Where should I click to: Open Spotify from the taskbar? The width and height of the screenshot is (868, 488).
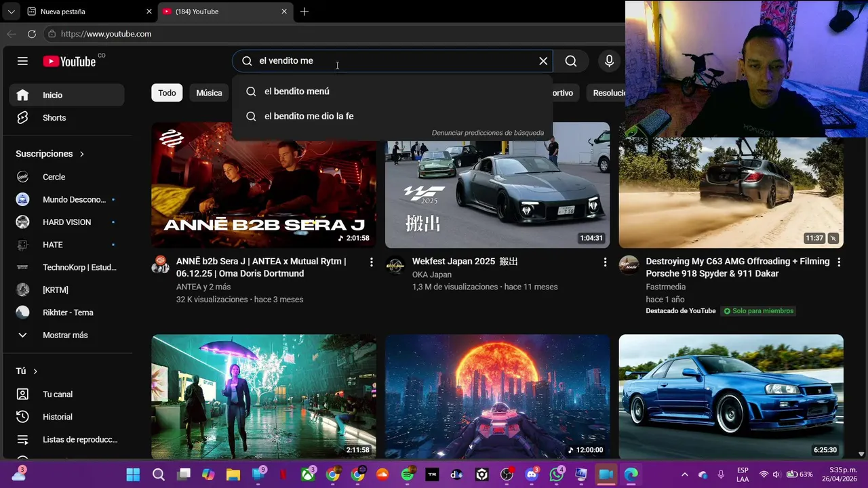(x=408, y=474)
